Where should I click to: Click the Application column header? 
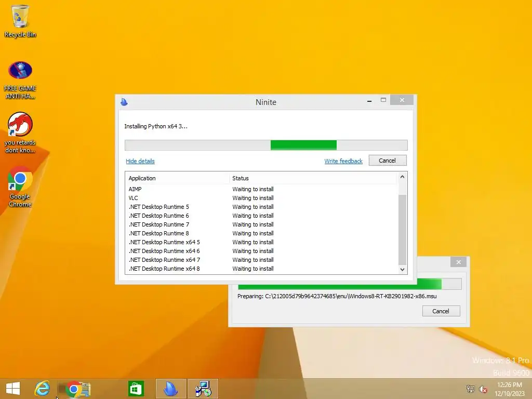178,178
